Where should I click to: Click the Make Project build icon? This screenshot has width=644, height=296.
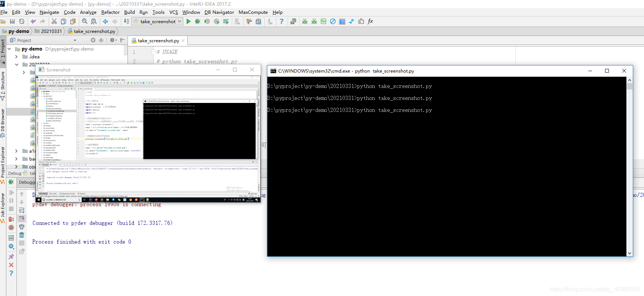tap(126, 21)
